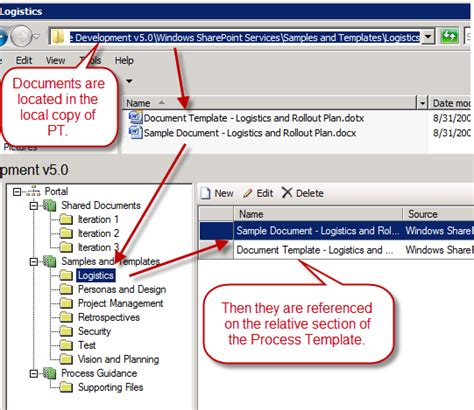Collapse the Samples and Templates node
Viewport: 474px width, 410px height.
click(x=33, y=262)
